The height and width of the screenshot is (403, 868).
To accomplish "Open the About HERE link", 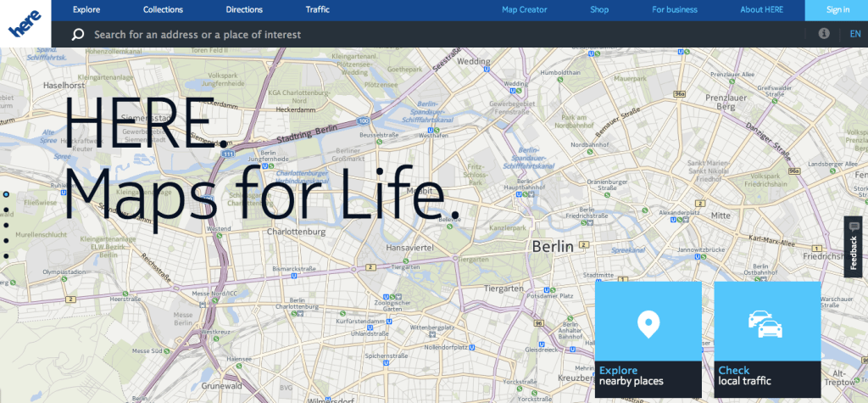I will point(762,9).
